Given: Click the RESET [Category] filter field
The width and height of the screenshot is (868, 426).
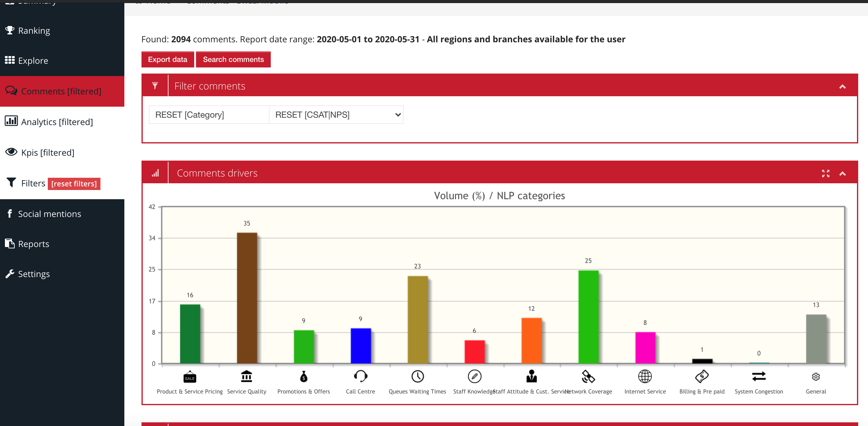Looking at the screenshot, I should click(x=209, y=115).
